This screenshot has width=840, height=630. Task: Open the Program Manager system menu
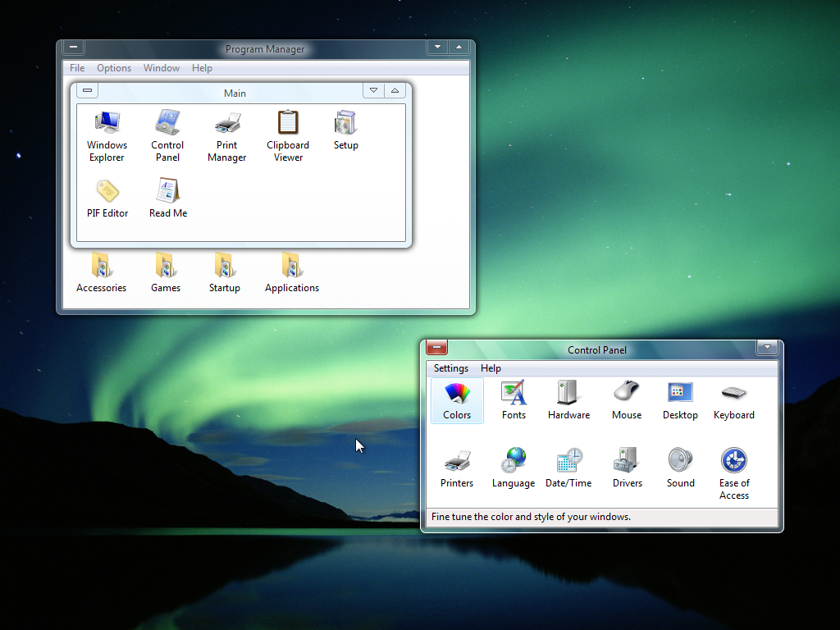(x=73, y=47)
